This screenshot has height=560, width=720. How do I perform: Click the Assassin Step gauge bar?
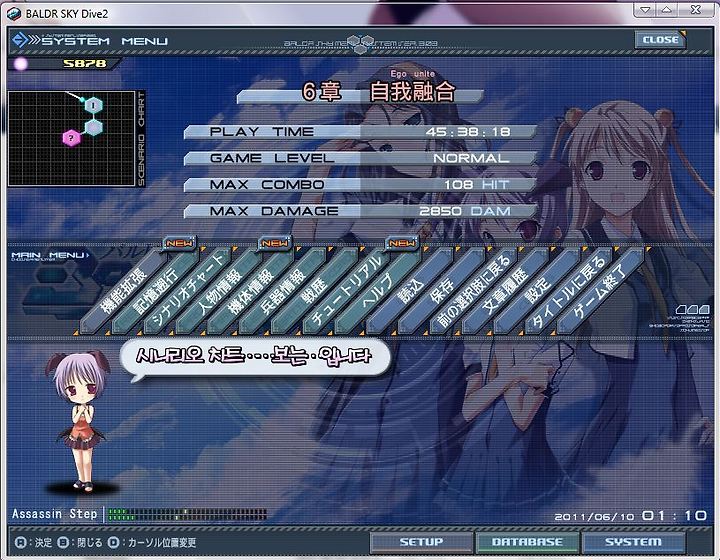(187, 515)
